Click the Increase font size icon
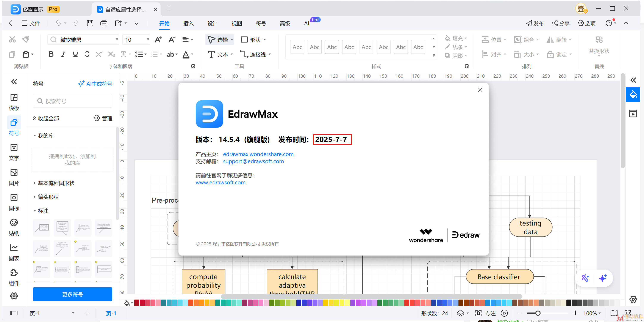 (158, 39)
